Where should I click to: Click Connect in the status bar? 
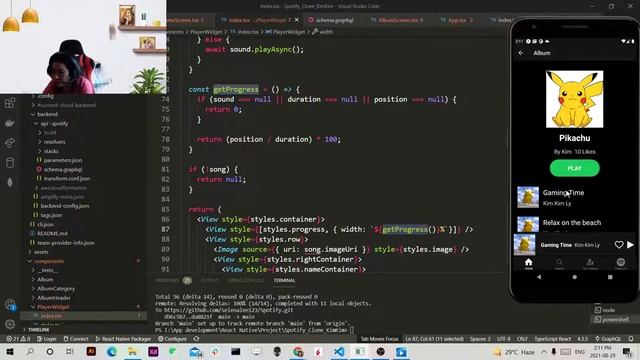point(76,339)
